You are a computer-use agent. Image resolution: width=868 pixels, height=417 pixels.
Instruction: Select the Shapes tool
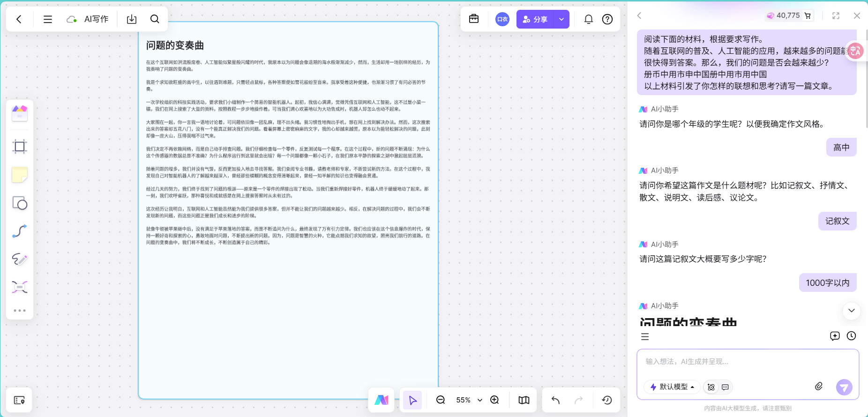pyautogui.click(x=20, y=203)
